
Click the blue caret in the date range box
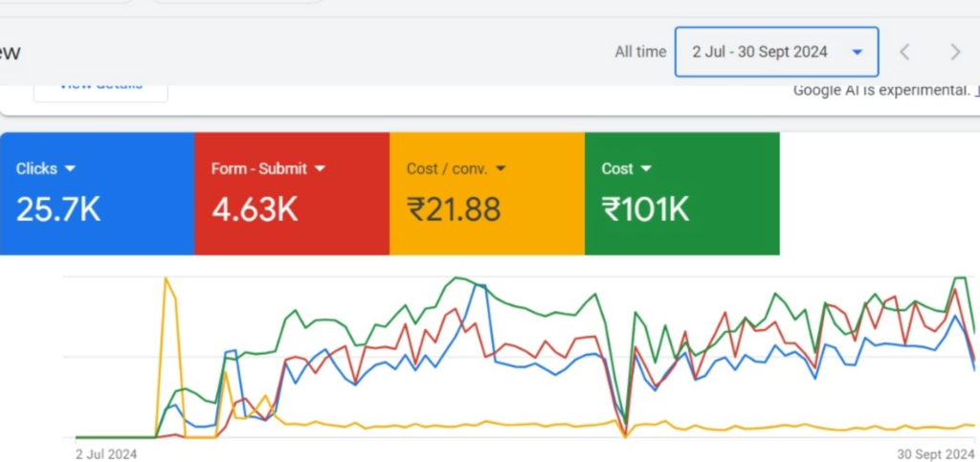click(857, 53)
